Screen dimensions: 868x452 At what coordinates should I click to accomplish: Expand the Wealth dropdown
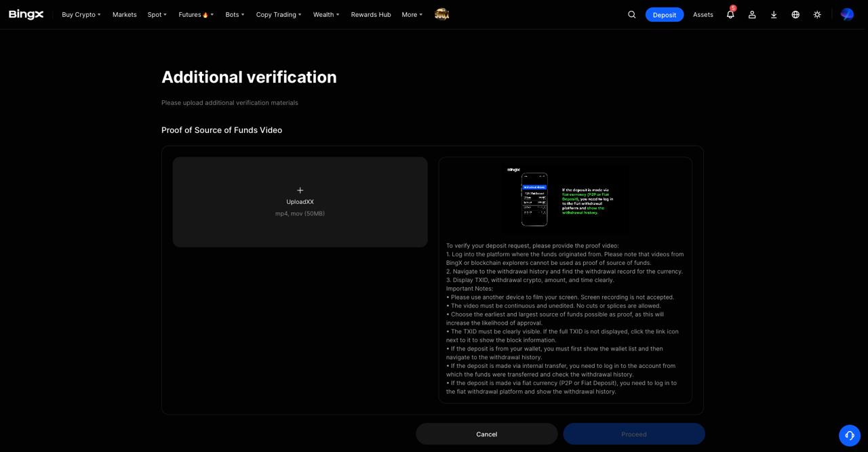(326, 14)
